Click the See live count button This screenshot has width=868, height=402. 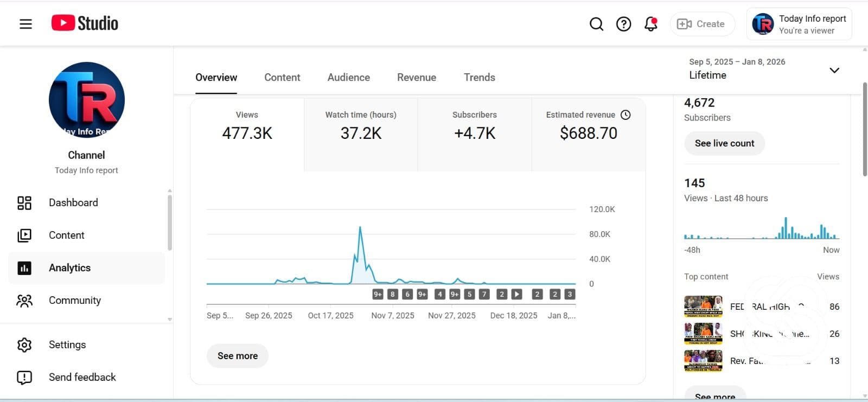724,143
